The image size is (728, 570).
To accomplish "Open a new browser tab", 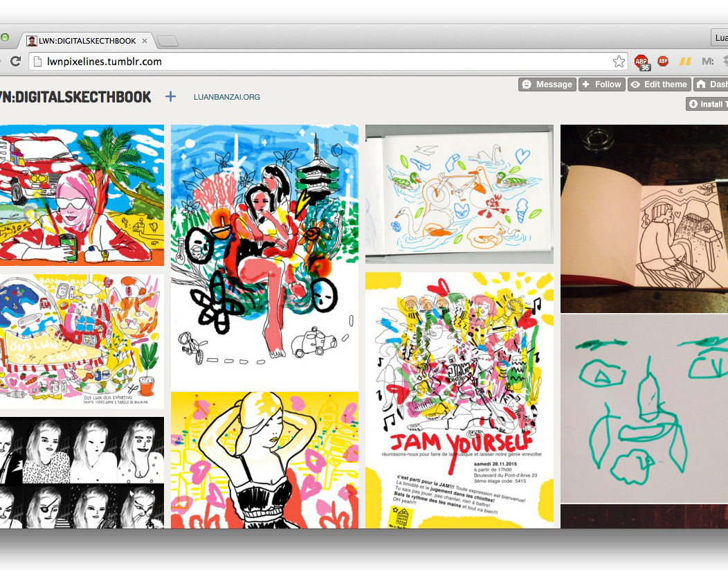I will (167, 41).
